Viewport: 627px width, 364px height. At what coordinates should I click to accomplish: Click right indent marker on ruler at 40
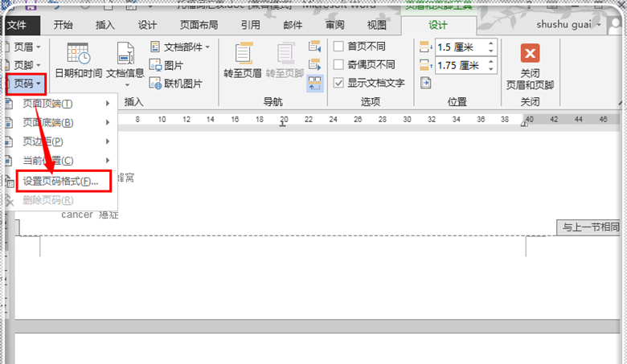coord(524,124)
